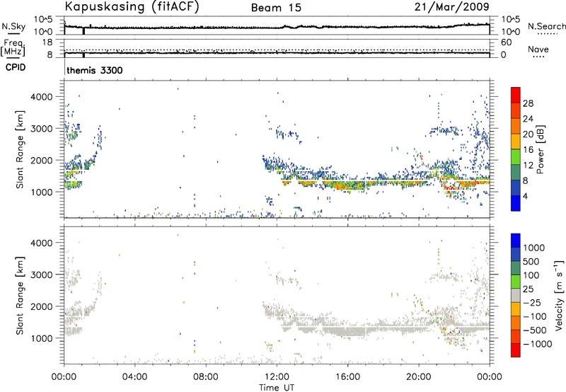The height and width of the screenshot is (392, 566).
Task: Click the '3000' tick of the power panel
Action: click(43, 129)
